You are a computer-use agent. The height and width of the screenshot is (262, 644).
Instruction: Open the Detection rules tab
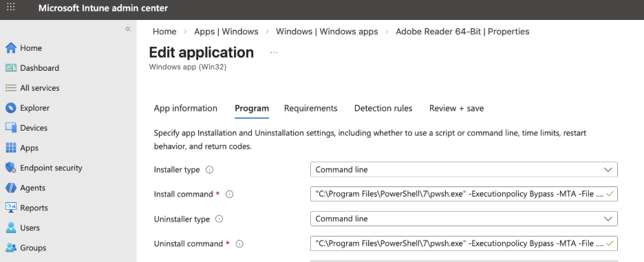click(x=383, y=109)
